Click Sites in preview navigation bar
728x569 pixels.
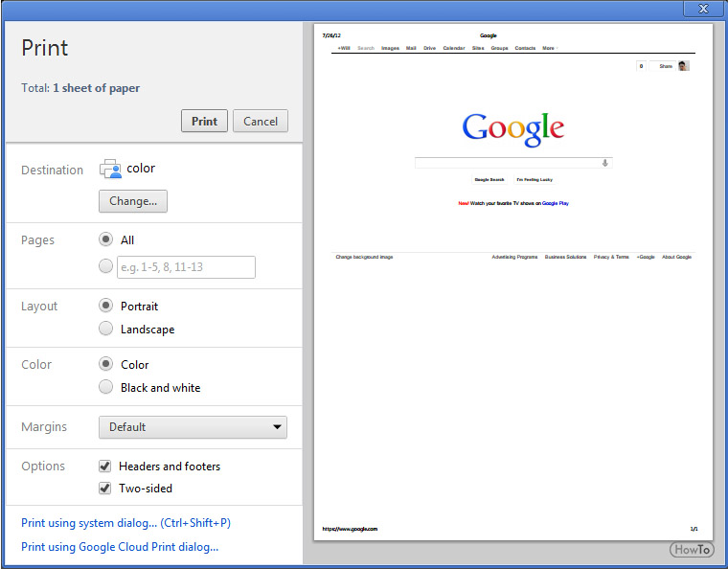[x=478, y=48]
